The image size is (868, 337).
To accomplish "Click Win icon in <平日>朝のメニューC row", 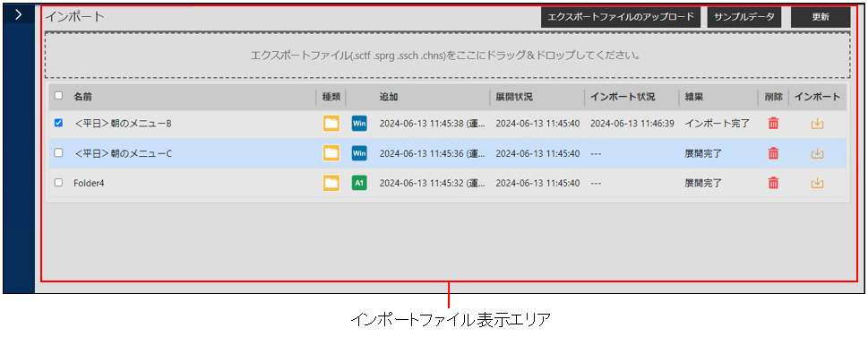I will click(x=359, y=153).
